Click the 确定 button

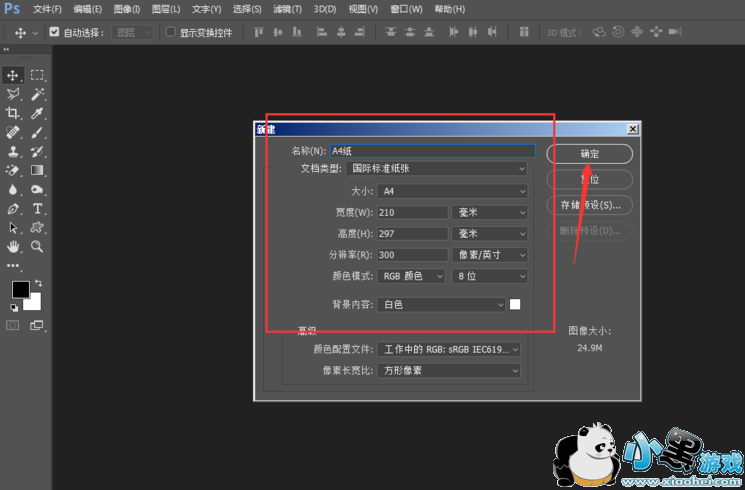[590, 154]
